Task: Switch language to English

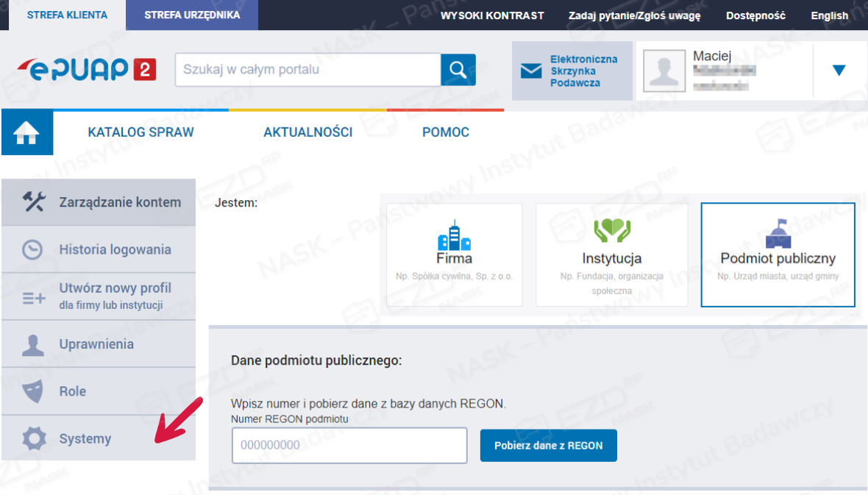Action: pyautogui.click(x=829, y=15)
